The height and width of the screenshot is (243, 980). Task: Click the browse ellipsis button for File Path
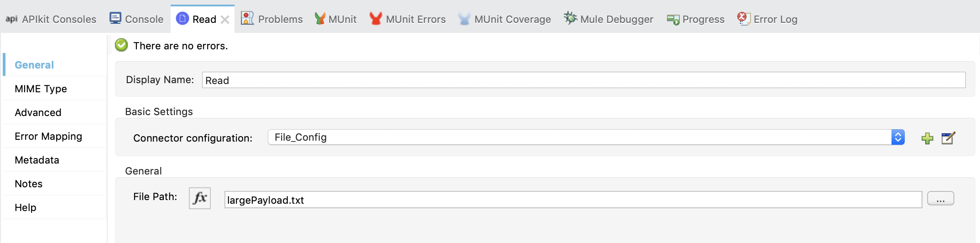(940, 199)
